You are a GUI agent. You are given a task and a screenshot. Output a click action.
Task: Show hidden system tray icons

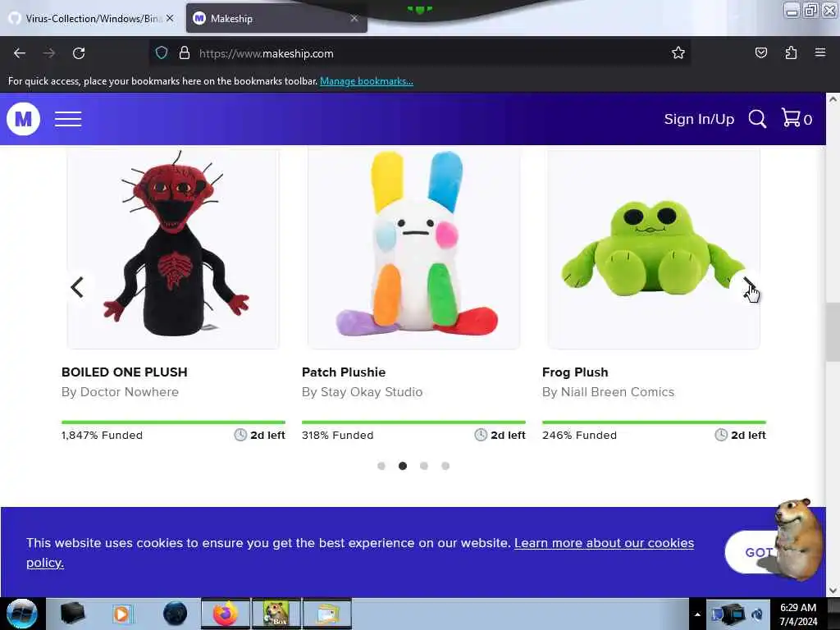(697, 614)
